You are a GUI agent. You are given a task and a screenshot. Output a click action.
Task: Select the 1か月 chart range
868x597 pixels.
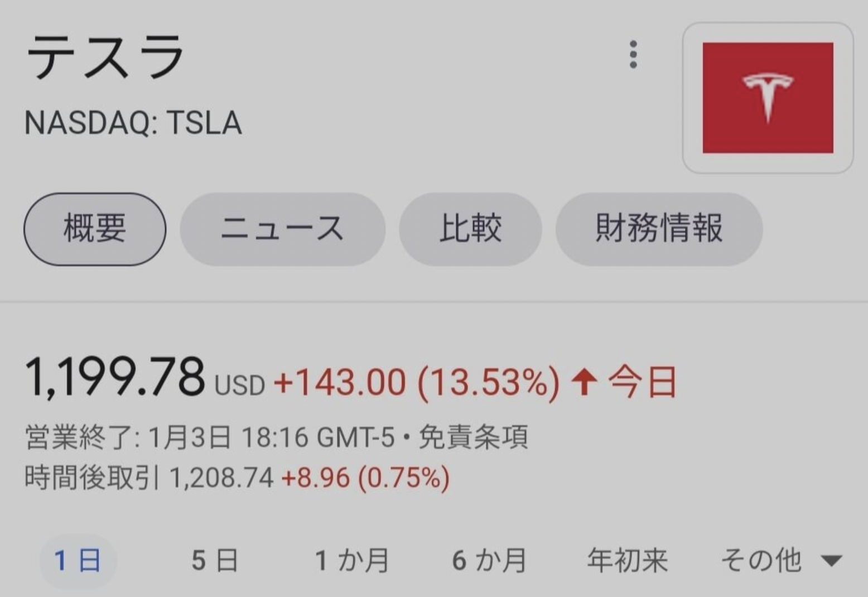(x=351, y=561)
